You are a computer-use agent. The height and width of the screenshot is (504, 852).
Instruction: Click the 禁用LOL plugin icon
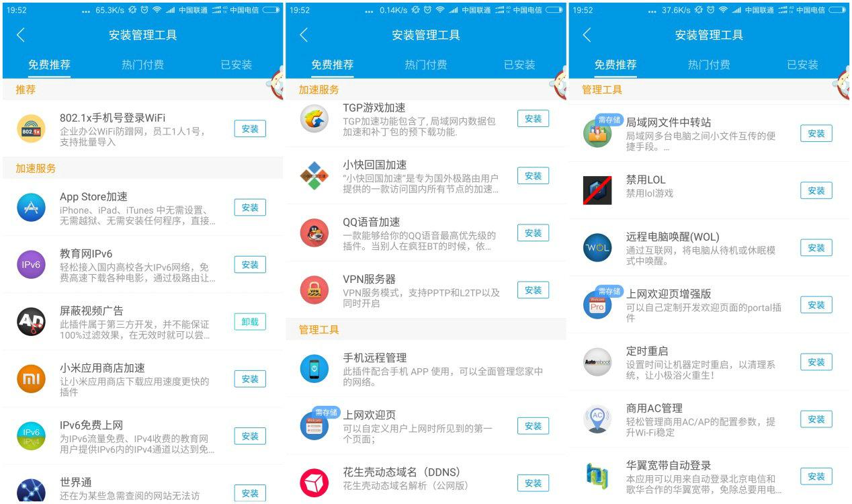click(597, 190)
